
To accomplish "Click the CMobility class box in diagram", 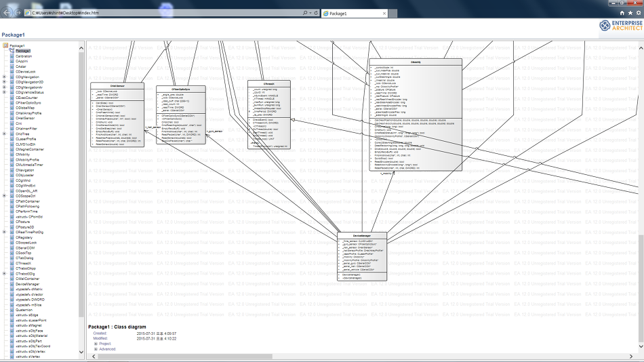I will click(x=416, y=115).
